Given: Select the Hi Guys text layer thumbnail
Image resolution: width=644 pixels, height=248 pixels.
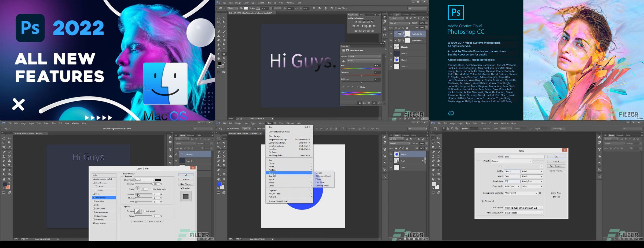Looking at the screenshot, I should point(182,154).
